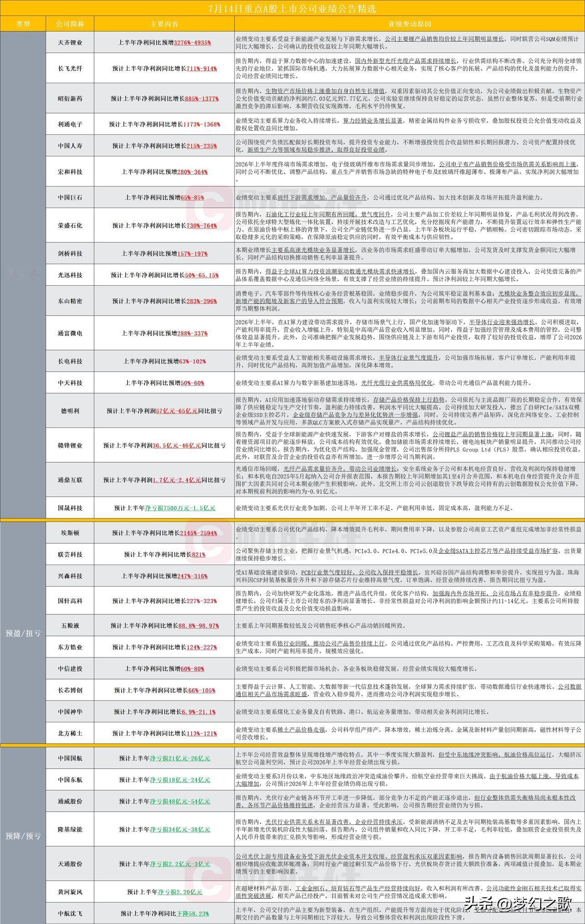Select the 北方稀土 company name cell
This screenshot has width=585, height=924.
click(x=70, y=733)
